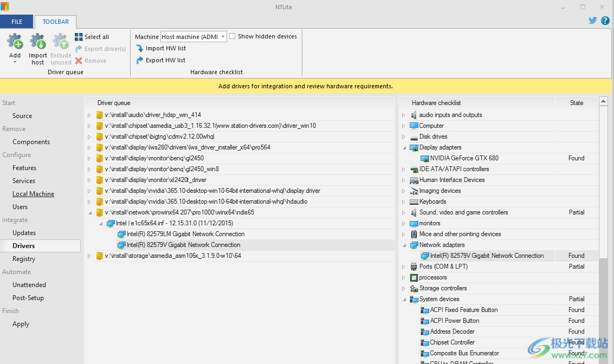Image resolution: width=614 pixels, height=364 pixels.
Task: Open the Services page
Action: click(x=24, y=181)
